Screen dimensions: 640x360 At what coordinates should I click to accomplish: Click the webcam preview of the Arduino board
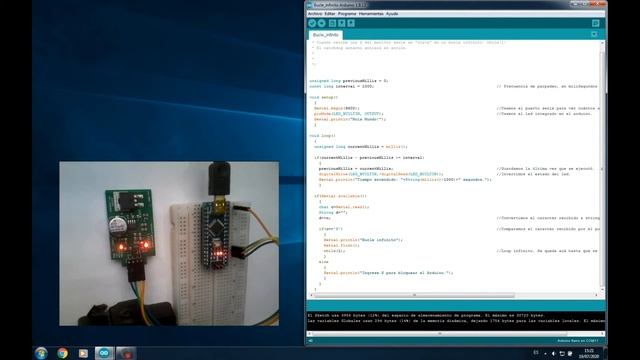pyautogui.click(x=169, y=244)
